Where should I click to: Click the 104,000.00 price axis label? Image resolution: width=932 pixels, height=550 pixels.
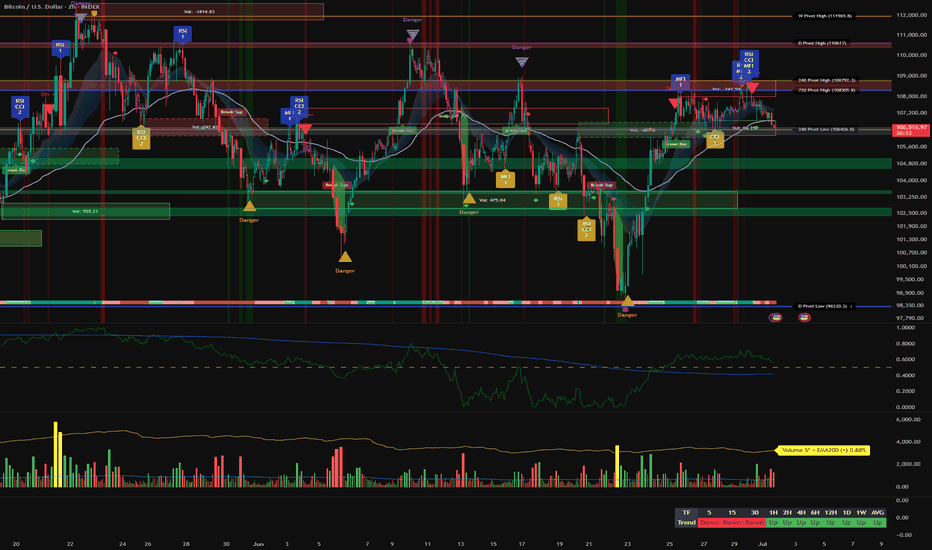[x=912, y=181]
